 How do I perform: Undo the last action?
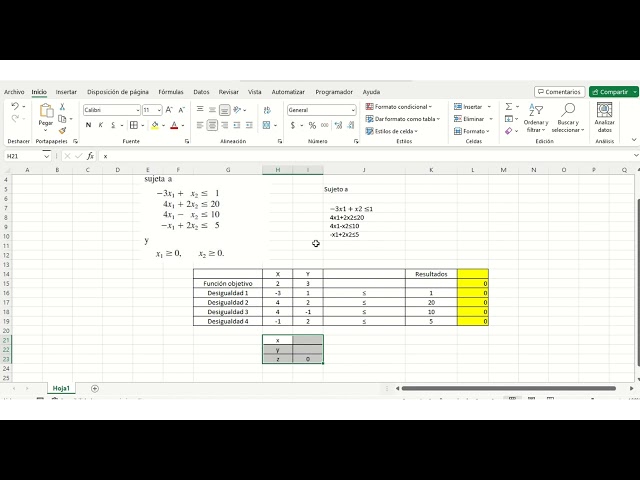[15, 106]
